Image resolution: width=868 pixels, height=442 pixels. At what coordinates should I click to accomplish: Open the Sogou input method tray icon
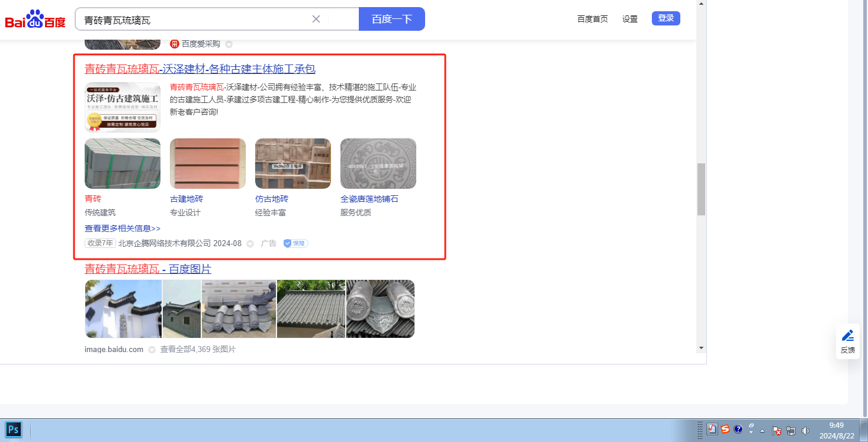725,430
